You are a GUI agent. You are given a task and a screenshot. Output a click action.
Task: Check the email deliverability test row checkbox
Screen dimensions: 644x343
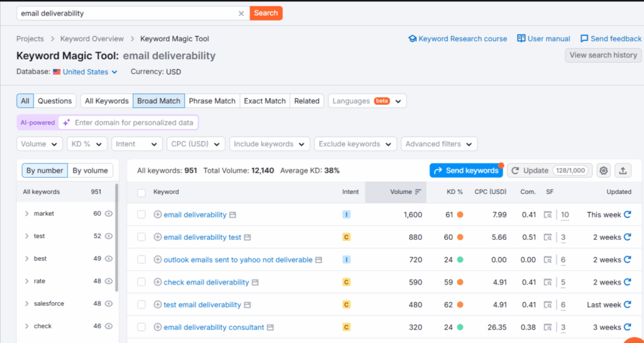142,237
